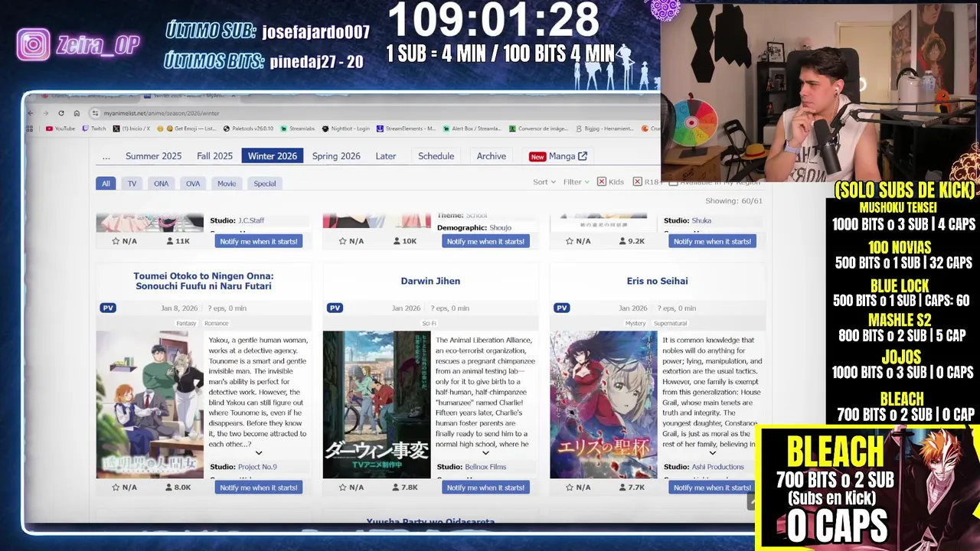Expand Darwin Jihen synopsis with down arrow

(x=485, y=453)
